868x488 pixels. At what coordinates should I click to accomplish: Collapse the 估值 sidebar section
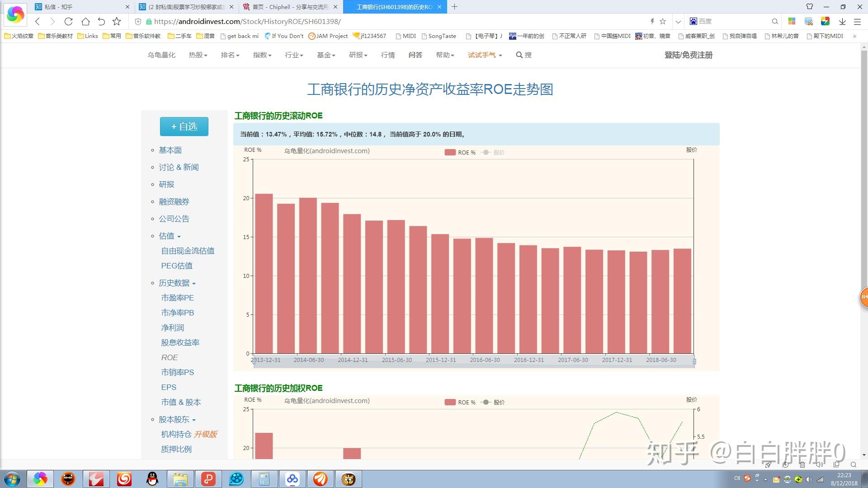pyautogui.click(x=170, y=236)
